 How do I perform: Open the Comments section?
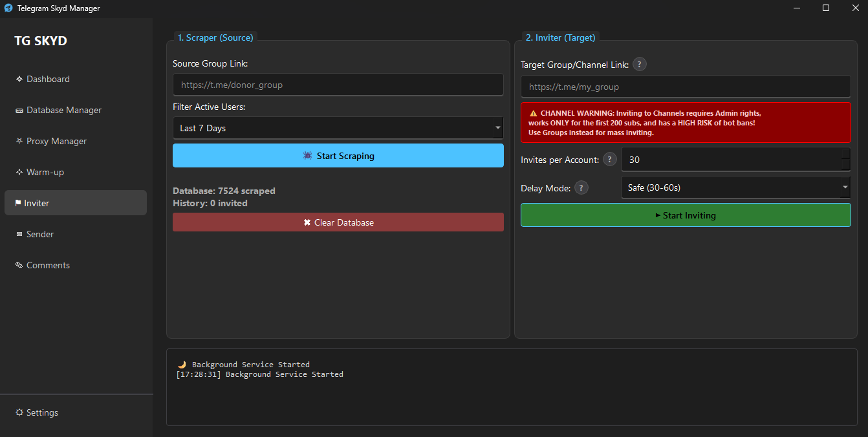tap(47, 265)
